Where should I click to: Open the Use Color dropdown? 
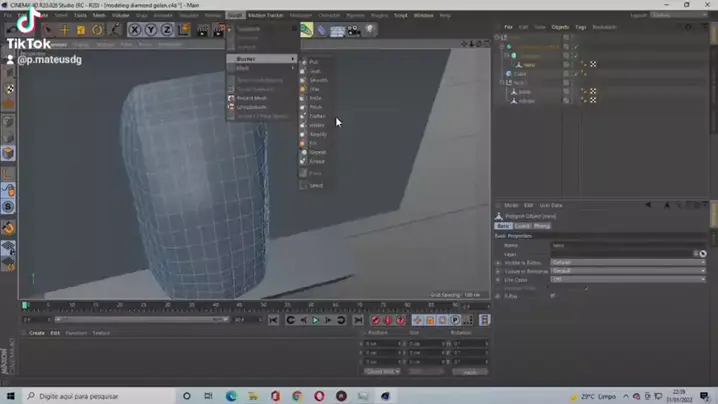pos(627,280)
